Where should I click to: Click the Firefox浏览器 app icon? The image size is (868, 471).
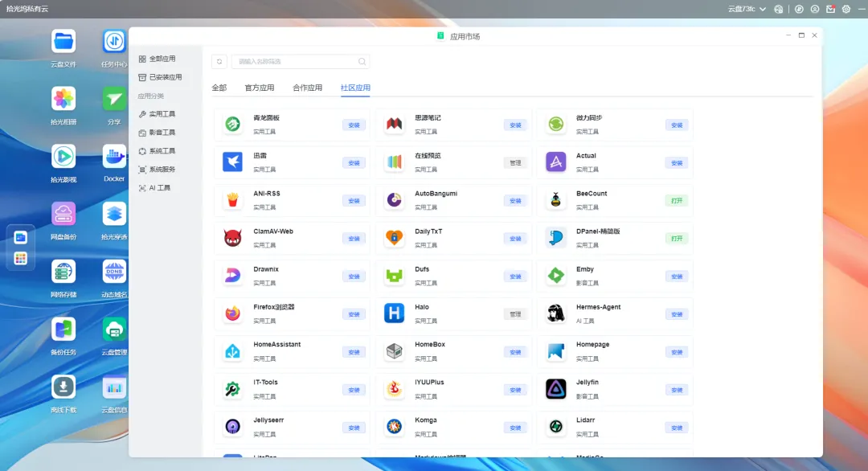click(232, 313)
